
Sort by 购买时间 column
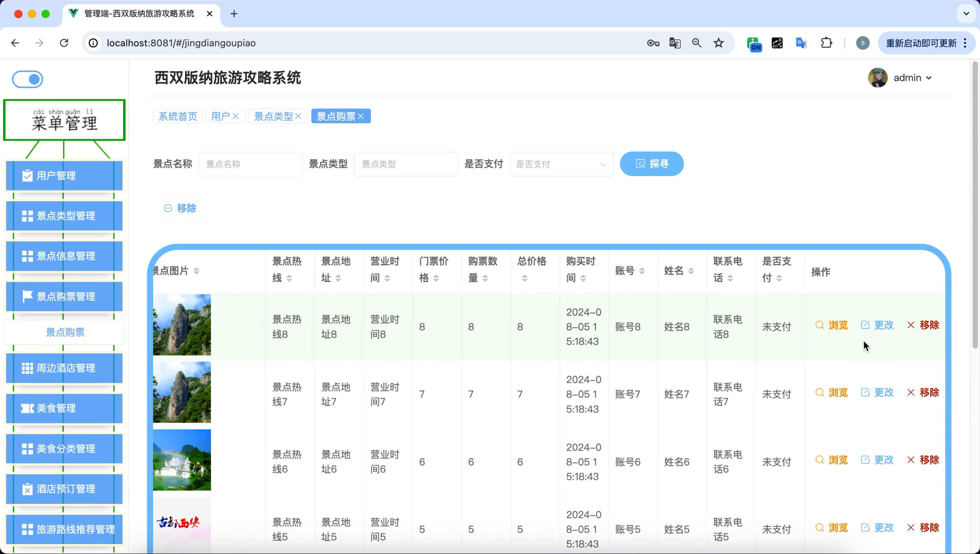[583, 278]
